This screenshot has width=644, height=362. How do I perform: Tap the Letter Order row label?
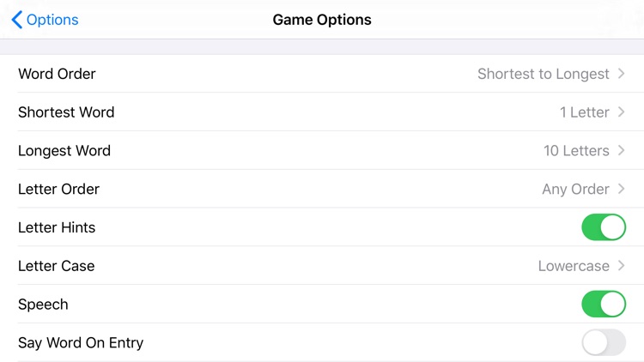click(58, 190)
